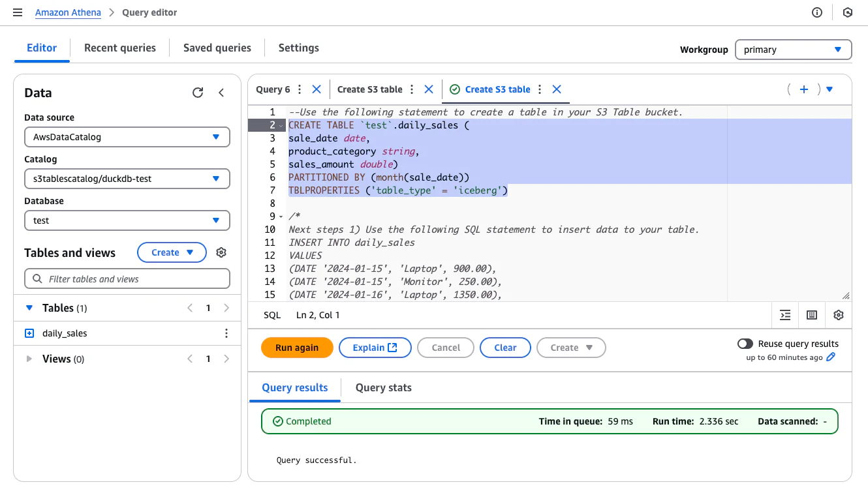Screen dimensions: 868x493
Task: Open the Database test dropdown
Action: click(127, 220)
